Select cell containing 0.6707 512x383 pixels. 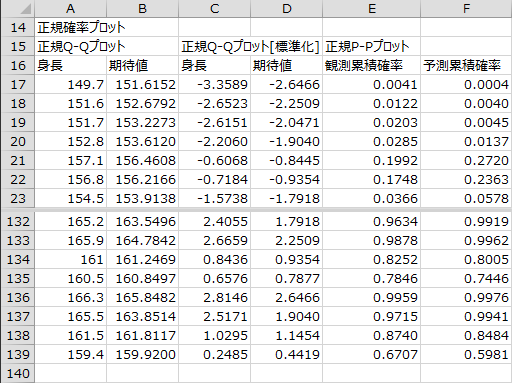tap(371, 354)
